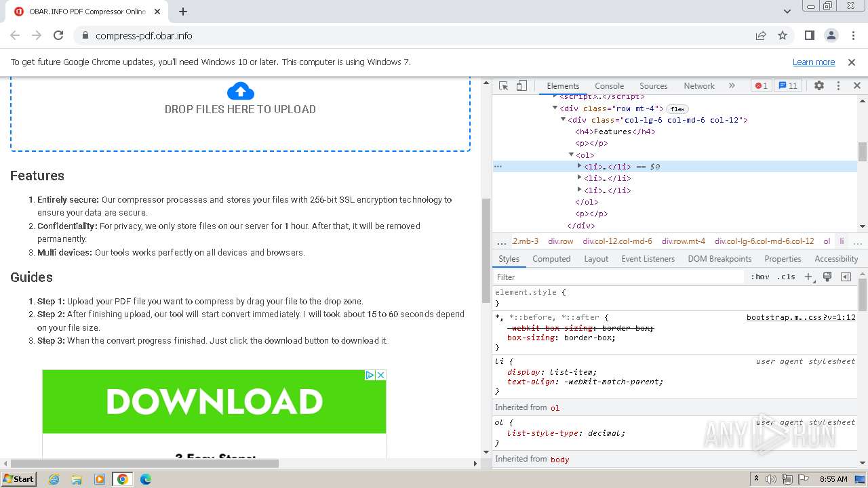
Task: Open the AdChoices info icon on ad
Action: [370, 375]
